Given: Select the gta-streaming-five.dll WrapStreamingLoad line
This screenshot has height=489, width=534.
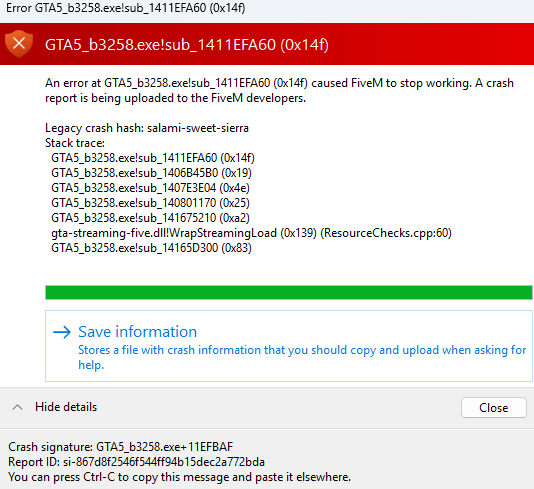Looking at the screenshot, I should (251, 233).
